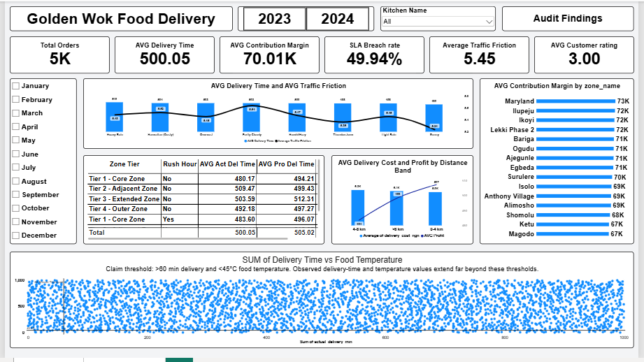Select the Ketu bar in zone chart
Image resolution: width=644 pixels, height=362 pixels.
coord(573,224)
